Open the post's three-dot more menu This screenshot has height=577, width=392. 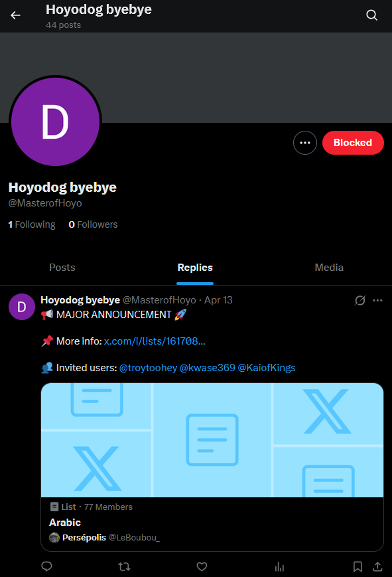pyautogui.click(x=377, y=300)
